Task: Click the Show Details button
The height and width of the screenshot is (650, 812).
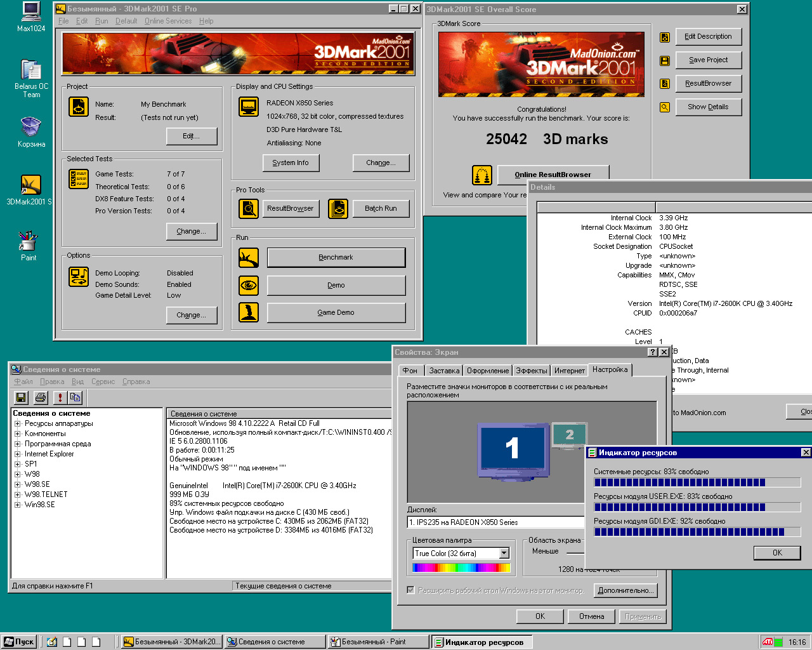Action: point(708,107)
